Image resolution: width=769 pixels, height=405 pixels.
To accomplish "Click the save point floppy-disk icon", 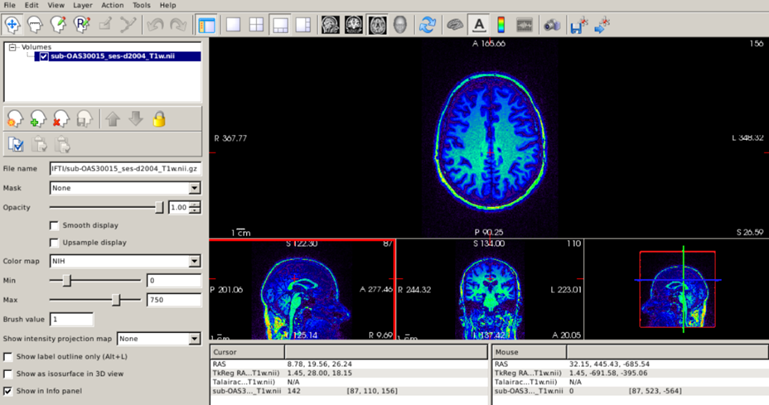I will tap(579, 25).
